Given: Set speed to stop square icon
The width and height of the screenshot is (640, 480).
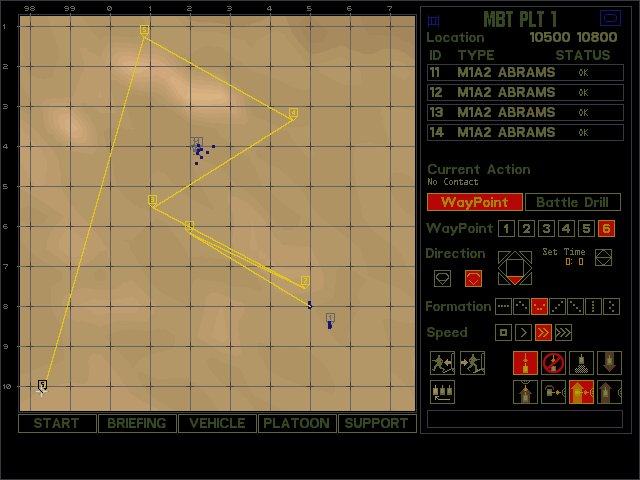Looking at the screenshot, I should pos(504,333).
